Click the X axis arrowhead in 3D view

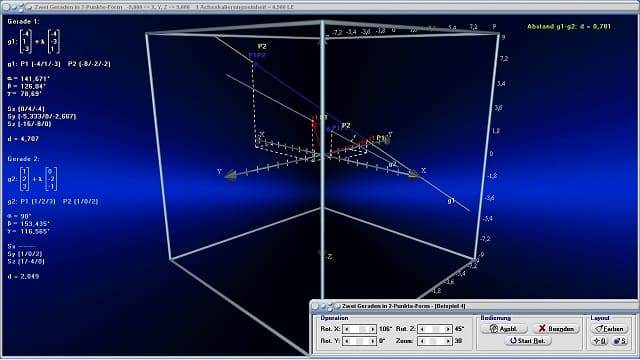pos(413,175)
